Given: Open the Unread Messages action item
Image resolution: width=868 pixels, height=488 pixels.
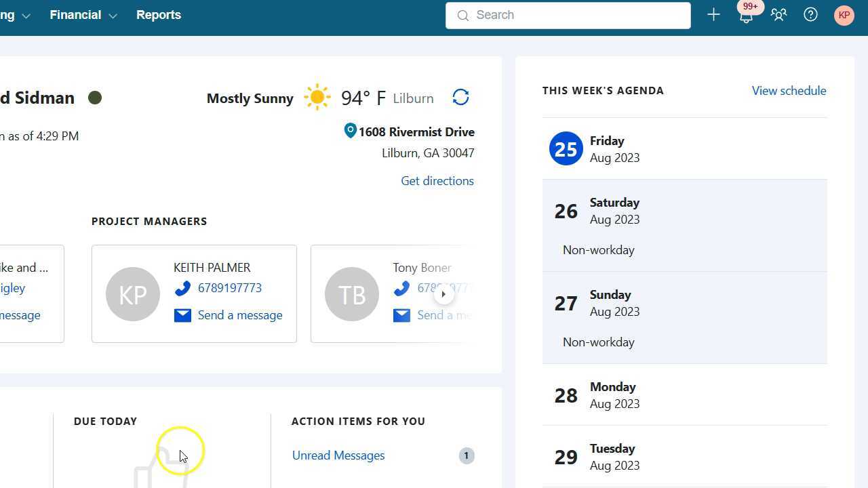Looking at the screenshot, I should (338, 455).
